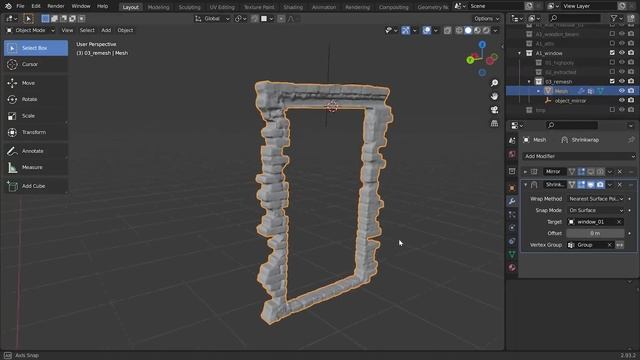Open the Render menu
The height and width of the screenshot is (360, 640).
tap(56, 7)
